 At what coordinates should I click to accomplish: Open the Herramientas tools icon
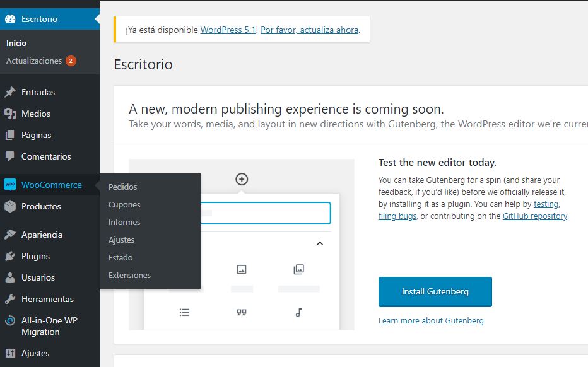pos(10,299)
